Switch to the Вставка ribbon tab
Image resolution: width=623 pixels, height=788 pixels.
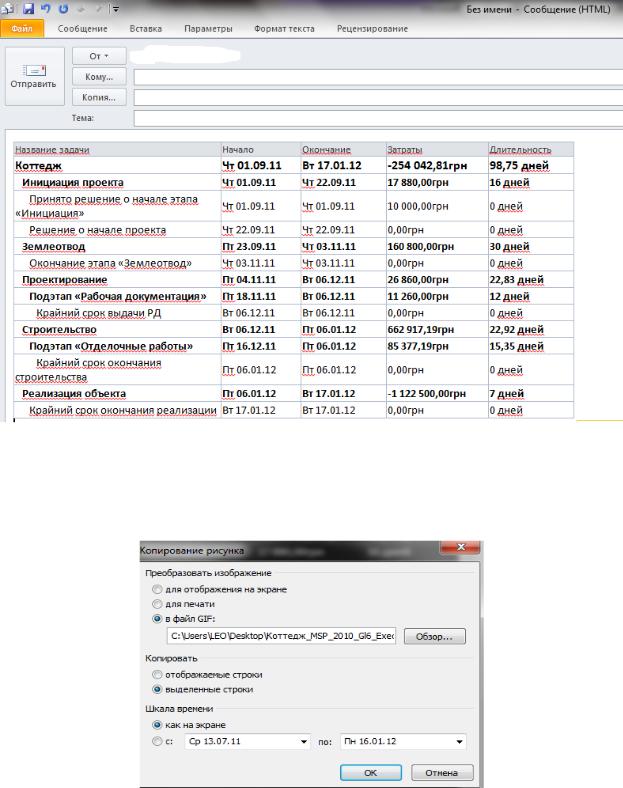coord(146,29)
